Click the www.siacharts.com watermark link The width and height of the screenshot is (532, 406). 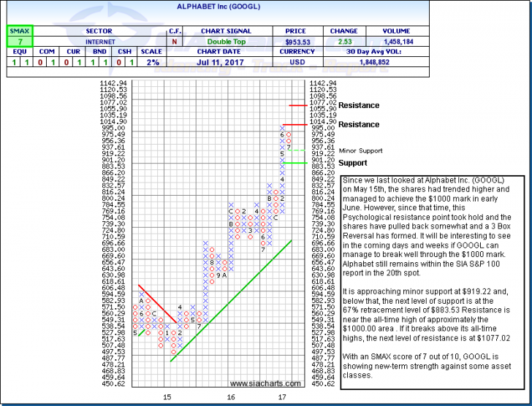click(265, 383)
